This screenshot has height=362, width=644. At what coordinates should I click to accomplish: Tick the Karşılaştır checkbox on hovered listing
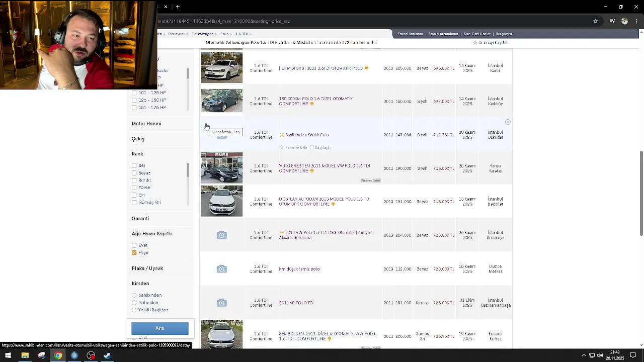point(312,147)
